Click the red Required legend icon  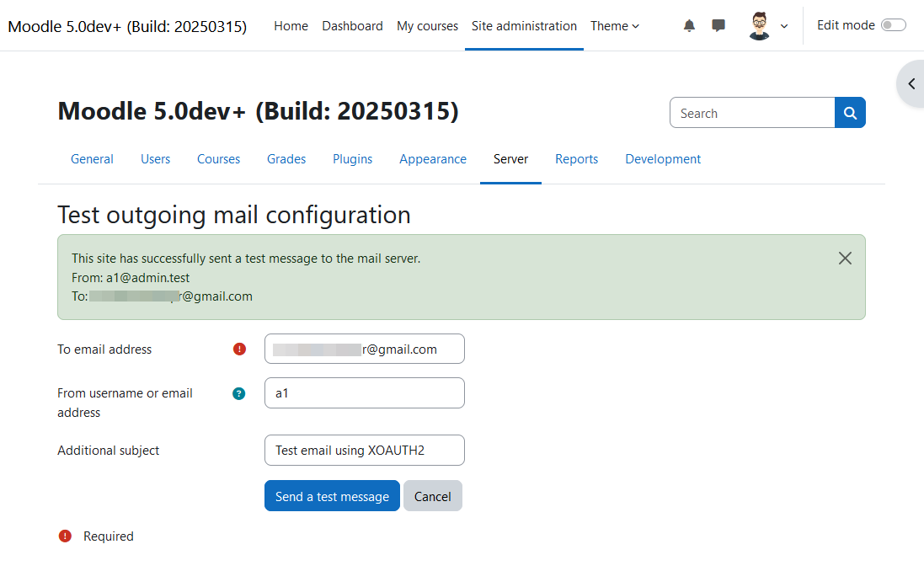(x=65, y=536)
